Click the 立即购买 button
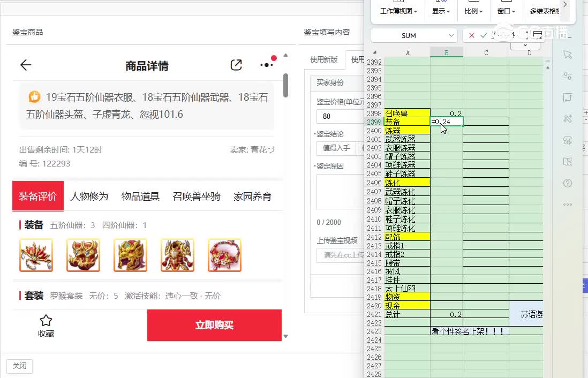588x378 pixels. coord(214,325)
